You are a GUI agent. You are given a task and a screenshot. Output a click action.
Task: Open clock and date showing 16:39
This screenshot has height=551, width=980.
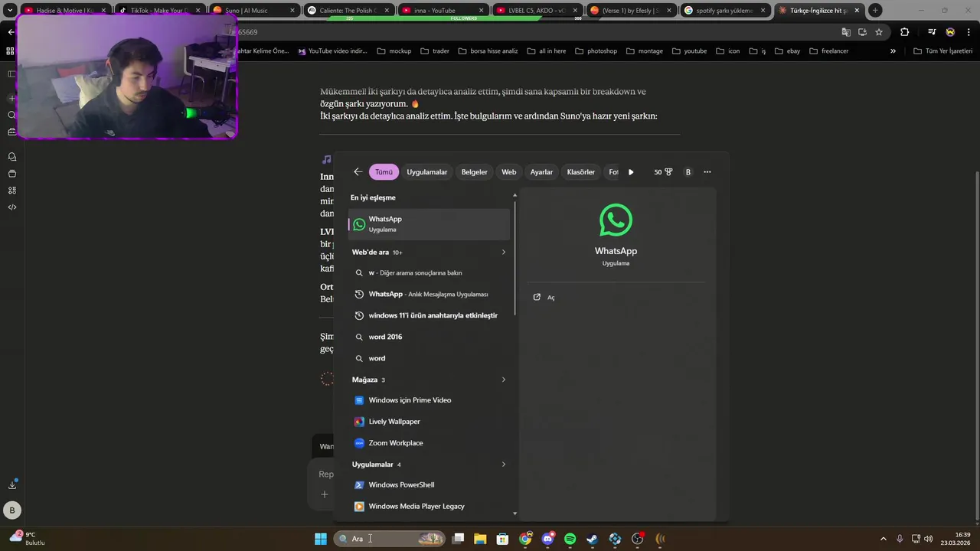coord(956,539)
